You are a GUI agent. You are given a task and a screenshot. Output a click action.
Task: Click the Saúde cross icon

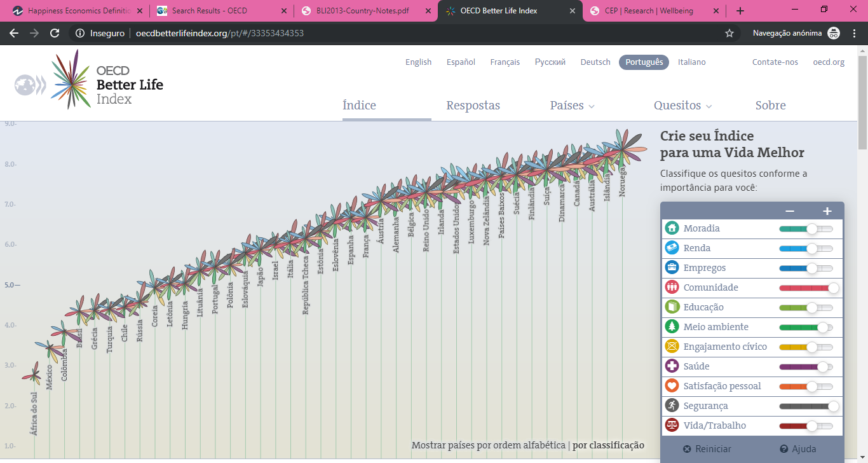(x=672, y=366)
